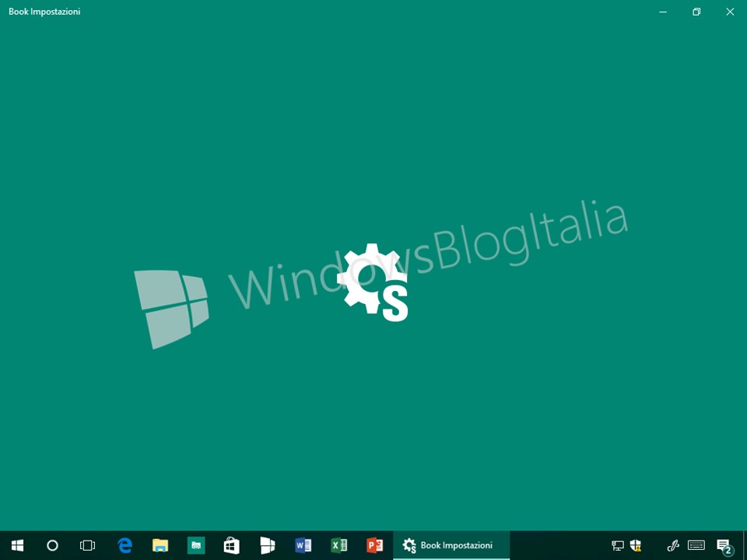Minimize the Book Impostazioni window

(663, 12)
